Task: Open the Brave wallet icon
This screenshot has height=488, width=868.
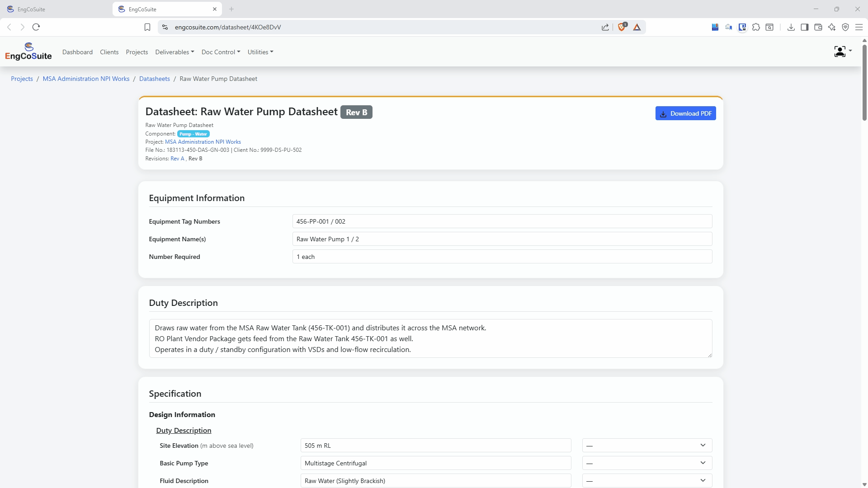Action: pos(818,27)
